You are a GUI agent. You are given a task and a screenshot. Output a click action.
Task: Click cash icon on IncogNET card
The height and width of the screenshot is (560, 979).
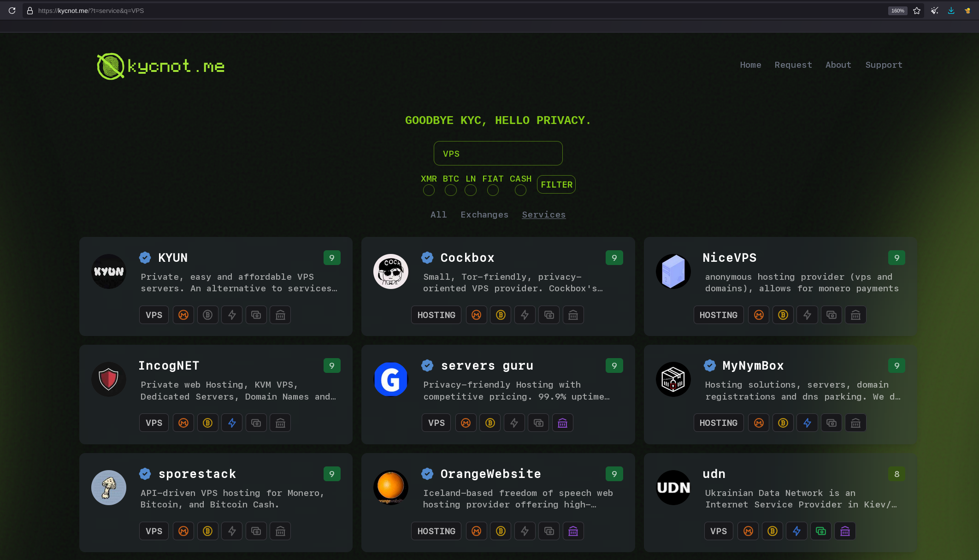tap(256, 423)
